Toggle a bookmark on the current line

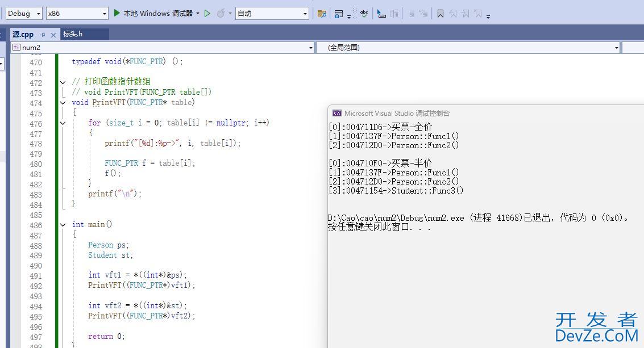coord(441,14)
